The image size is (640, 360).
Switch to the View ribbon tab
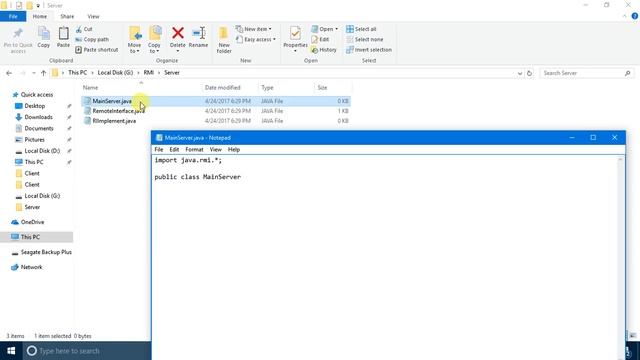click(93, 16)
